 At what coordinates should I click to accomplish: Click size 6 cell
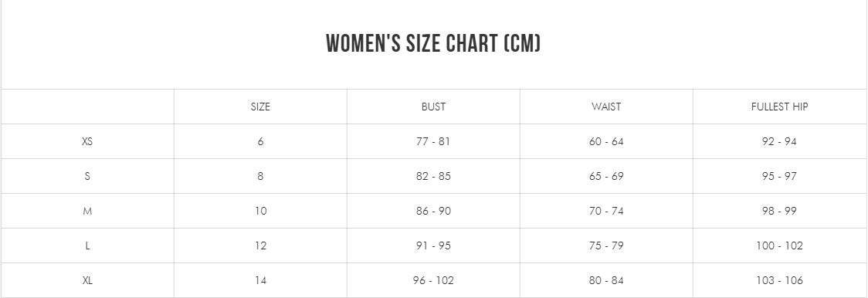[x=260, y=141]
